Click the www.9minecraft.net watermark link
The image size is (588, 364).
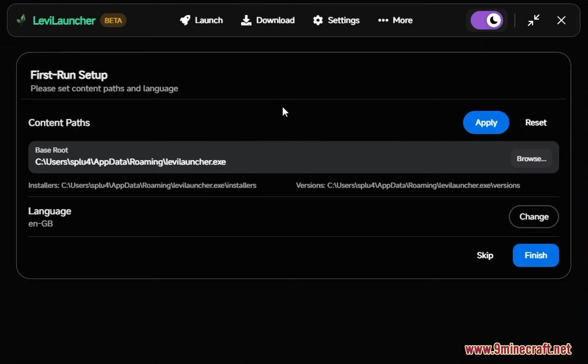click(x=518, y=349)
